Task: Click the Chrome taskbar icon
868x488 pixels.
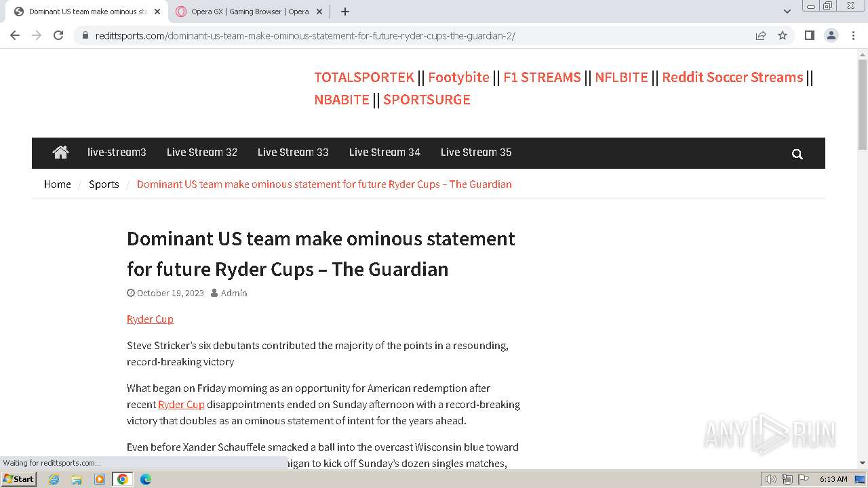Action: [x=122, y=479]
